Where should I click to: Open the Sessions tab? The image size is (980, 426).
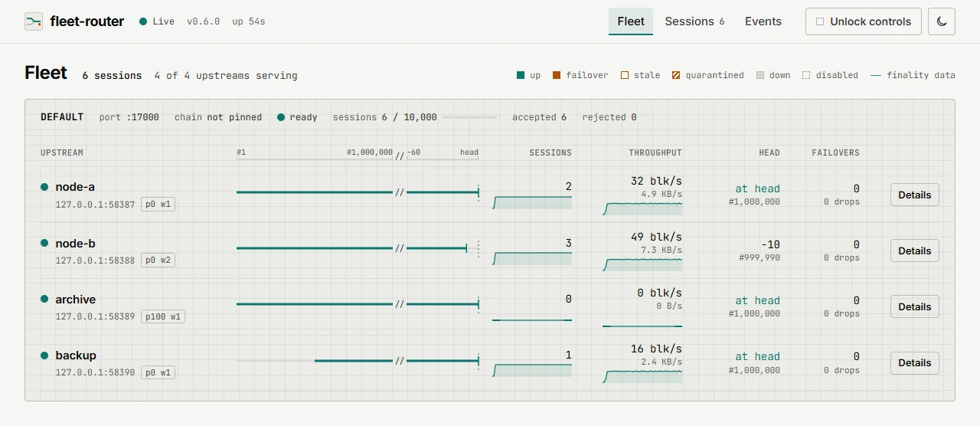[x=694, y=21]
